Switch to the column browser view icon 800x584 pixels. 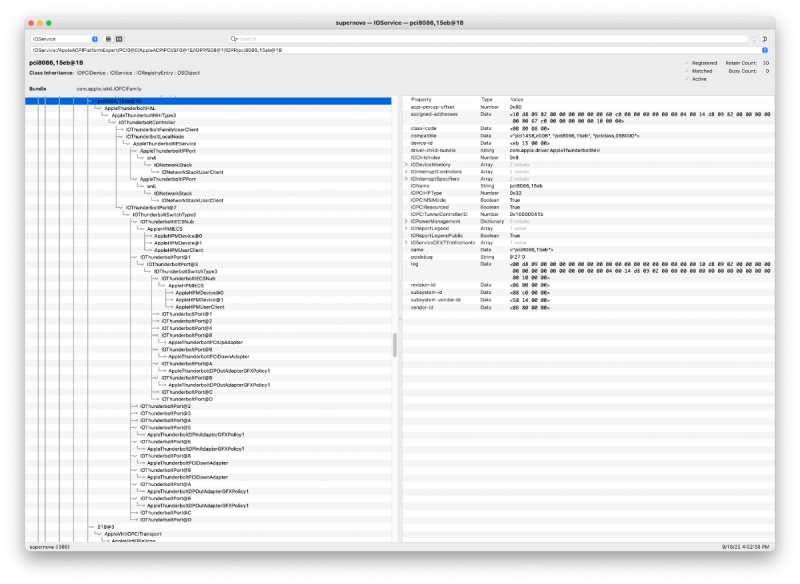(x=119, y=39)
